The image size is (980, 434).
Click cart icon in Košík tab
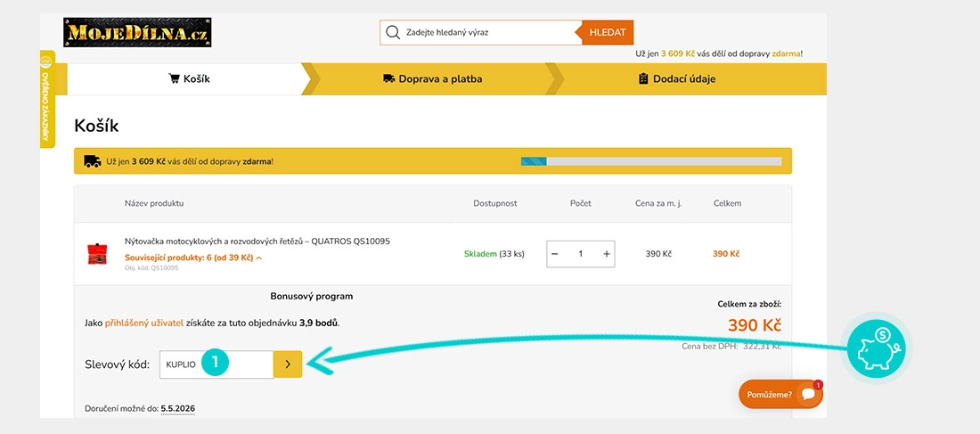pos(174,78)
